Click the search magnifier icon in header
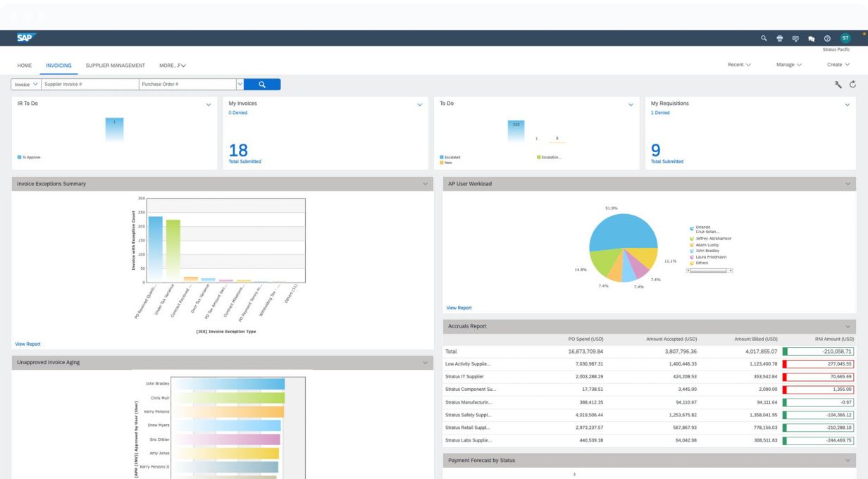Viewport: 868px width, 479px height. coord(764,38)
